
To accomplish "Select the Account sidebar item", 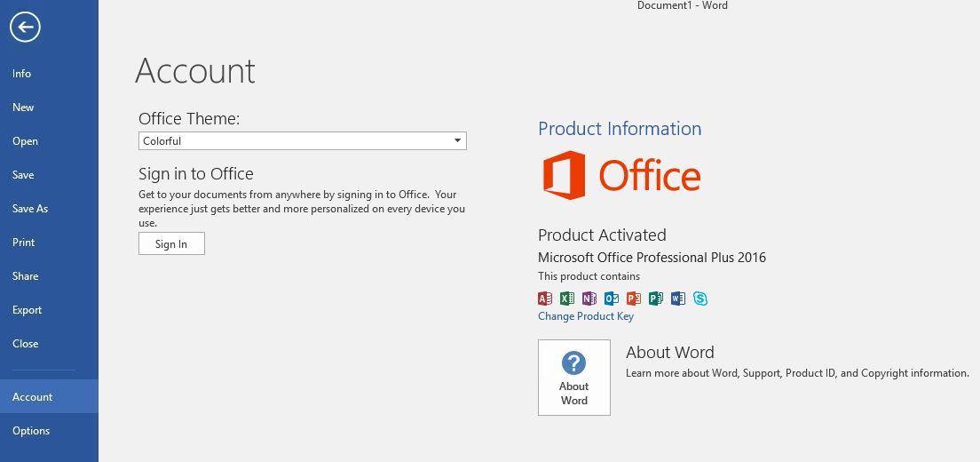I will click(x=49, y=396).
